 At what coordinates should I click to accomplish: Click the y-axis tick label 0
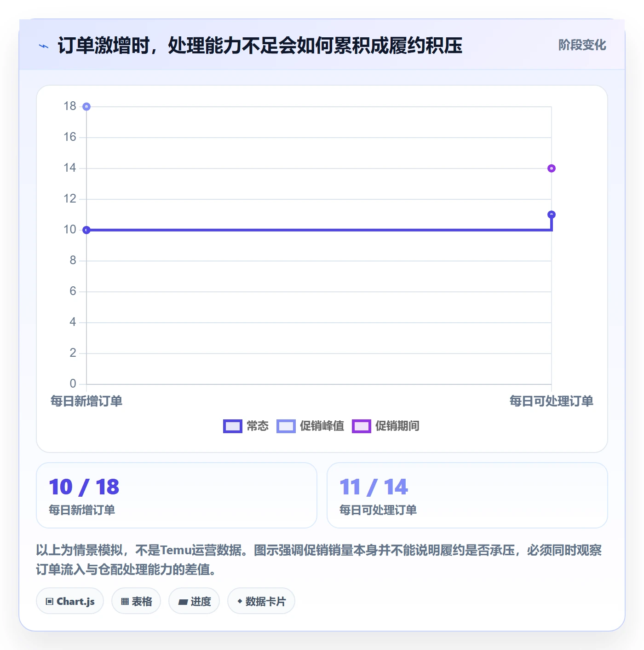[x=73, y=383]
